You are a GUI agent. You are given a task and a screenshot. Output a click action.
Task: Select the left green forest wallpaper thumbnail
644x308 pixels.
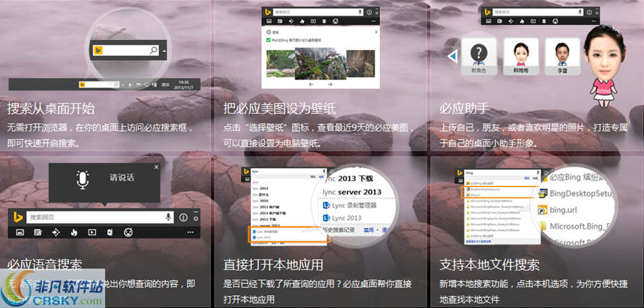pyautogui.click(x=280, y=64)
